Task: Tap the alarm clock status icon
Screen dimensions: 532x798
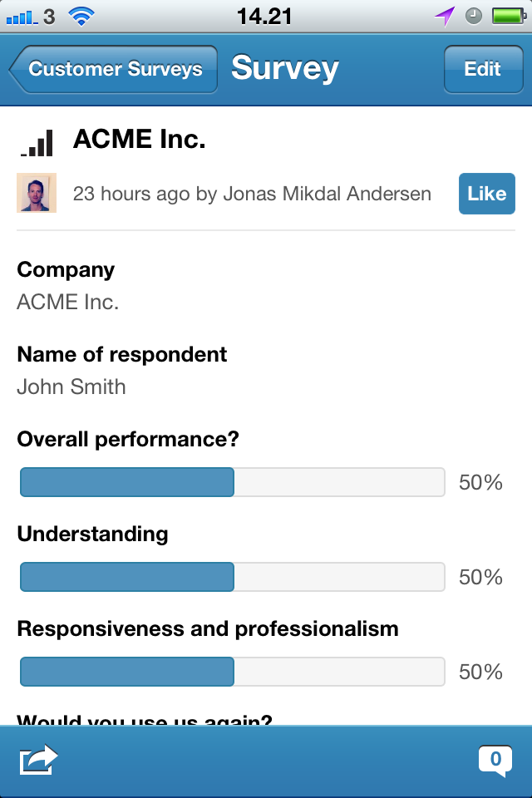Action: click(474, 15)
